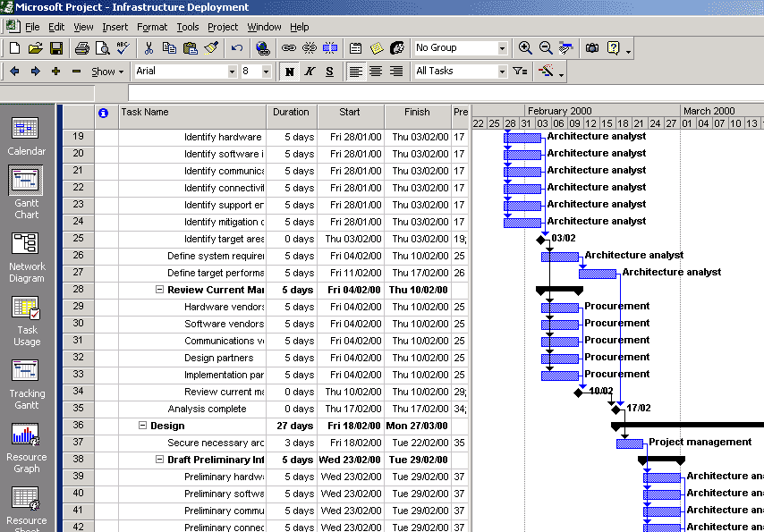
Task: Open the font name Arial dropdown
Action: [232, 72]
